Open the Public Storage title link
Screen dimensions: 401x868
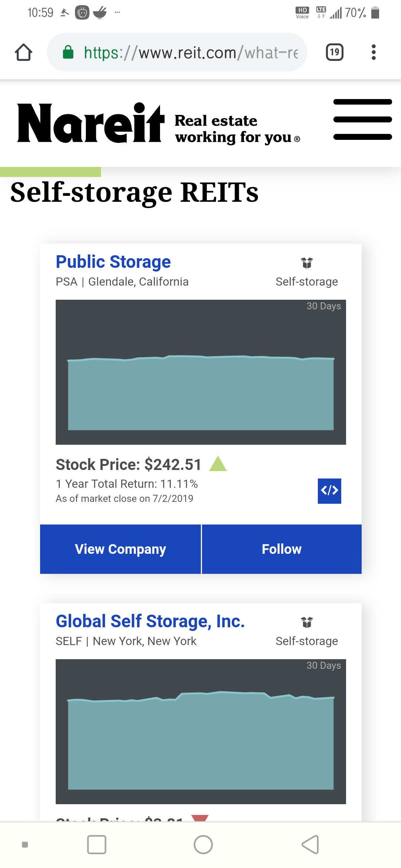113,262
